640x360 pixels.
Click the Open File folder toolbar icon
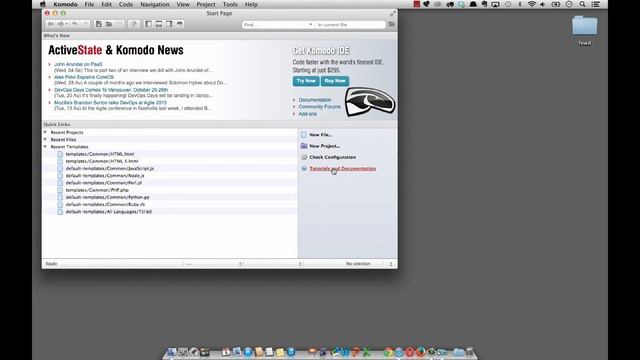click(109, 24)
